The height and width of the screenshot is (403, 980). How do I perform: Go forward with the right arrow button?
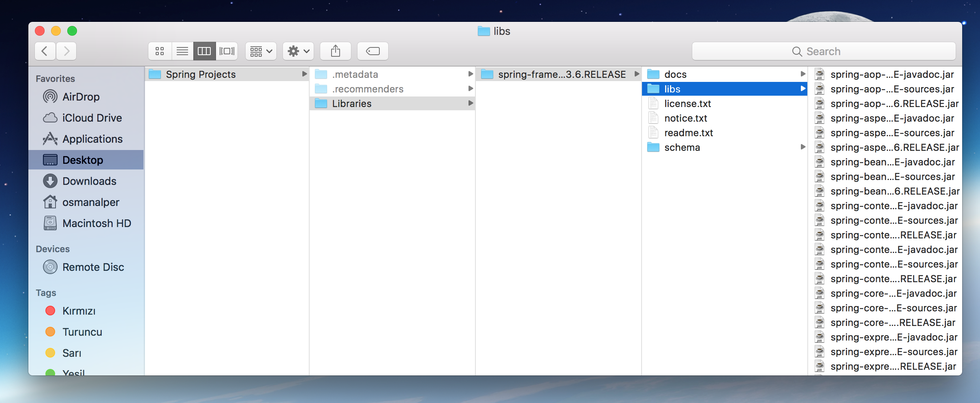coord(66,51)
